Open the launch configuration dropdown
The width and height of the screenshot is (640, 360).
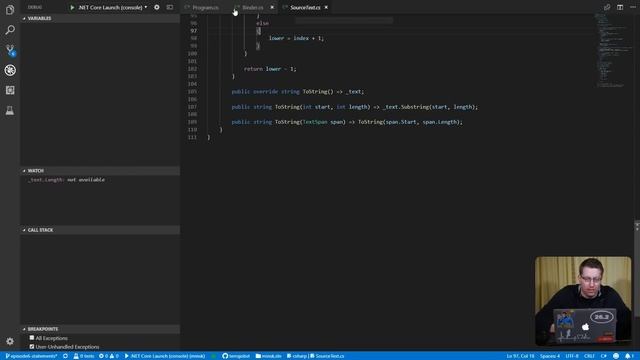coord(113,7)
